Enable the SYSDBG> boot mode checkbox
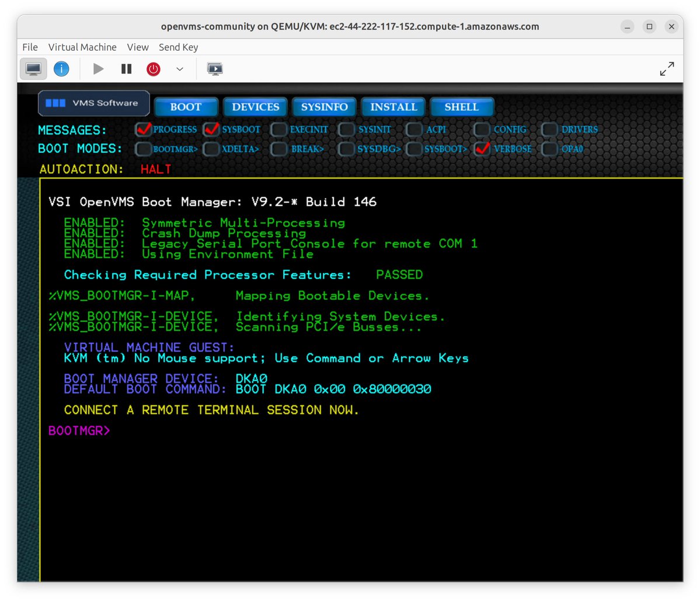700x601 pixels. pyautogui.click(x=346, y=149)
